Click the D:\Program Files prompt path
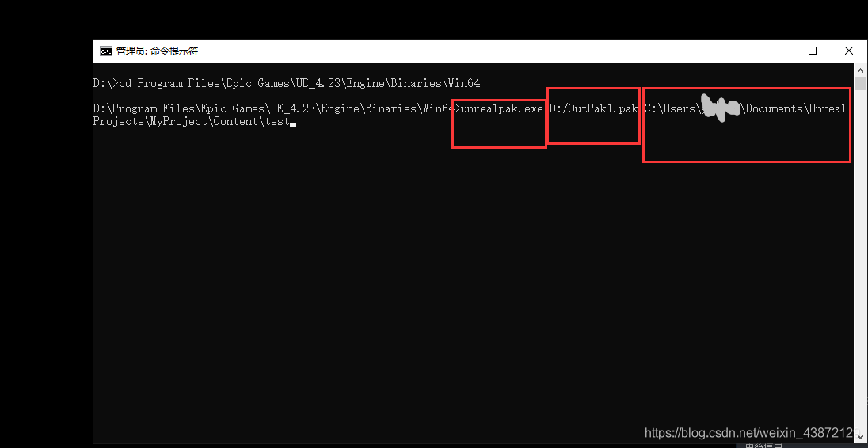Screen dimensions: 868x448 [x=269, y=108]
